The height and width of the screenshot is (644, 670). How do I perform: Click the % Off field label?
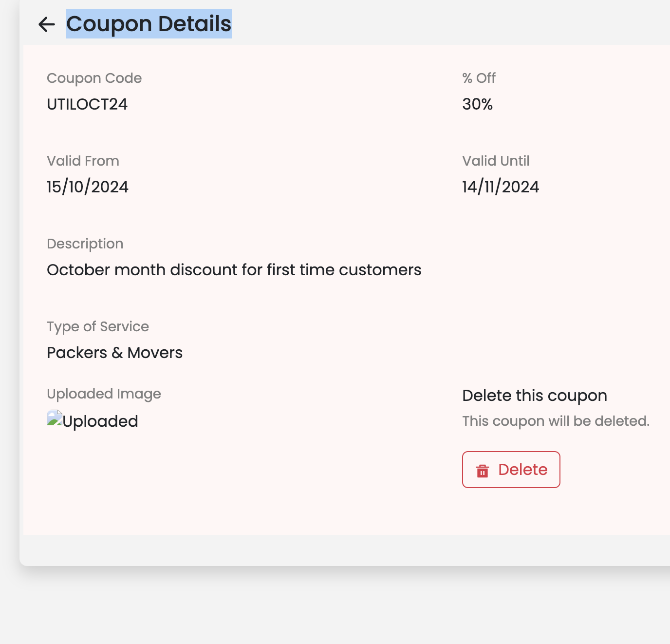(x=479, y=78)
